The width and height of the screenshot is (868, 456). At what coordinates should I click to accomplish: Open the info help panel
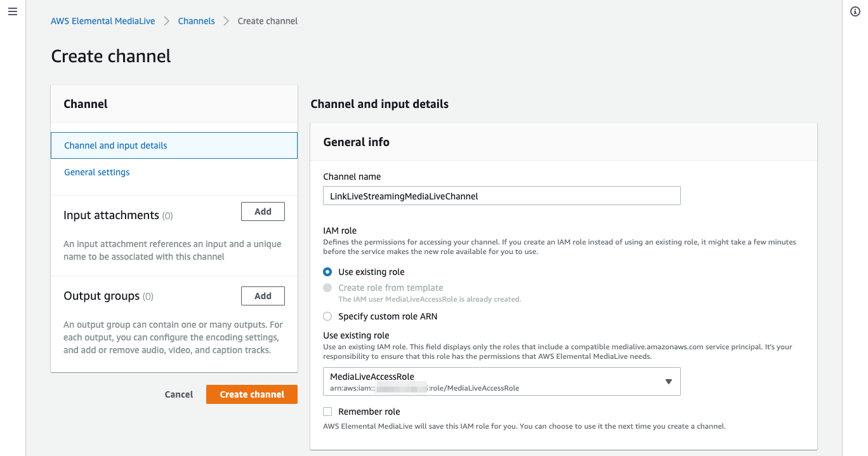(855, 11)
